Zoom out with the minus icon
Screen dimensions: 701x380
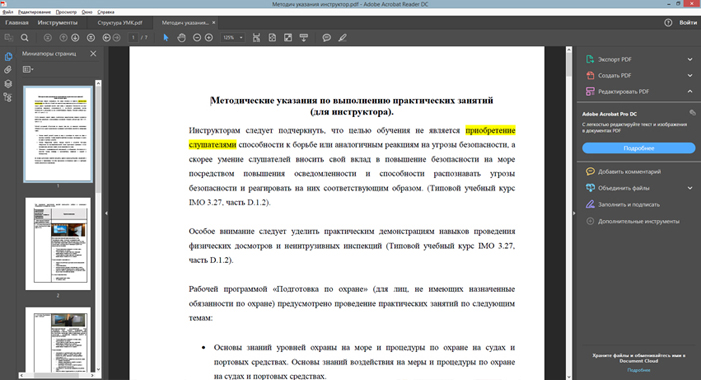[x=197, y=38]
